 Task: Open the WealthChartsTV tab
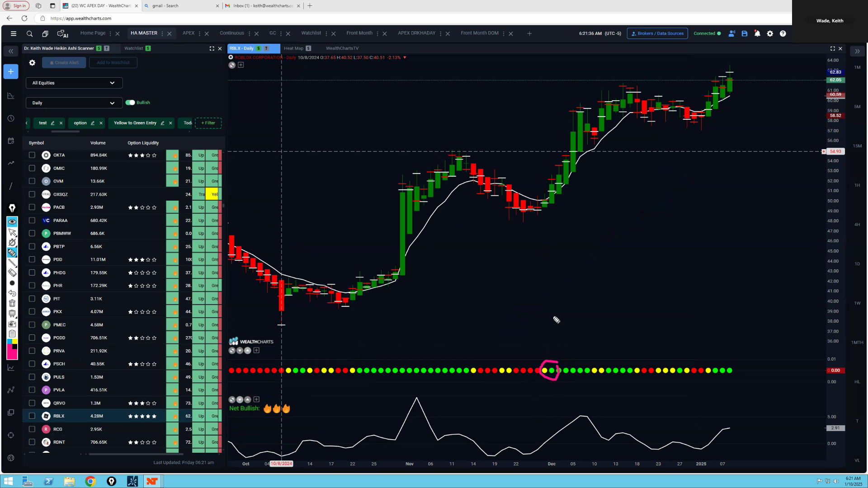click(342, 48)
